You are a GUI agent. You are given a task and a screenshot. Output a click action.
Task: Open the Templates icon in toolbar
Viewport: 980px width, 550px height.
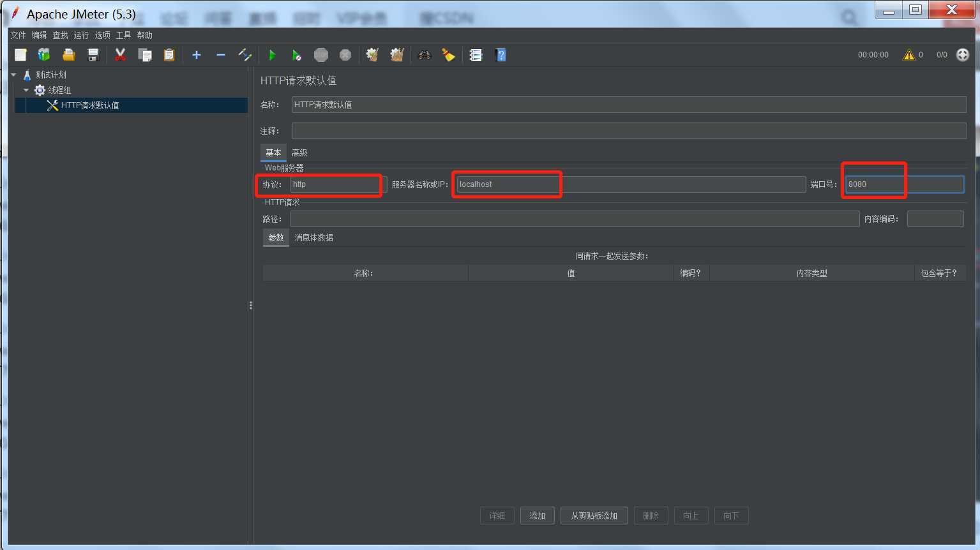pos(44,55)
